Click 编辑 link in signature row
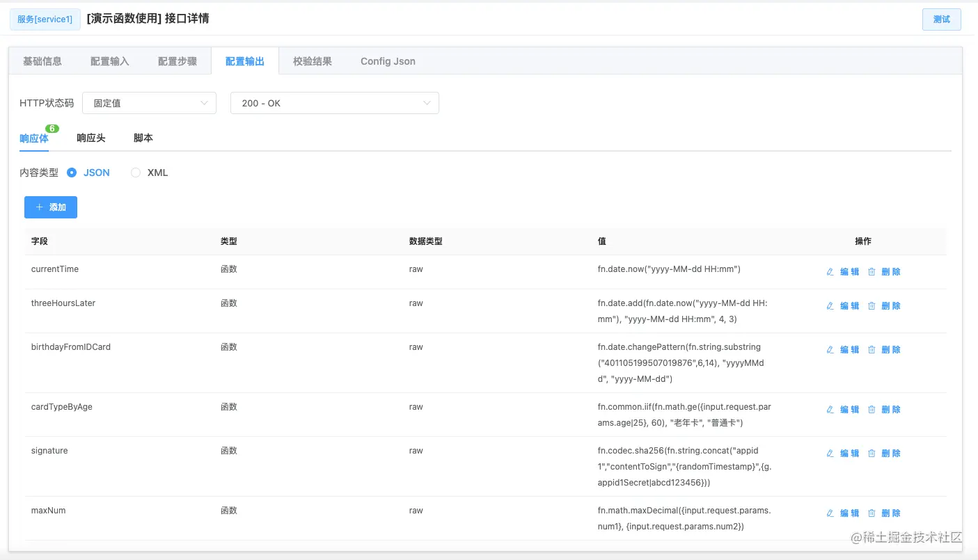 tap(850, 454)
